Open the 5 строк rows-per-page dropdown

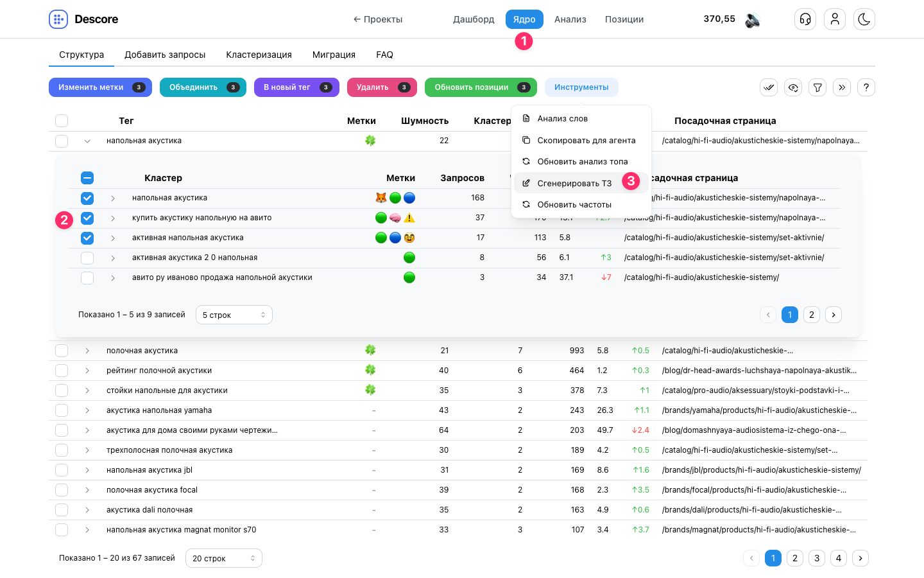point(234,315)
